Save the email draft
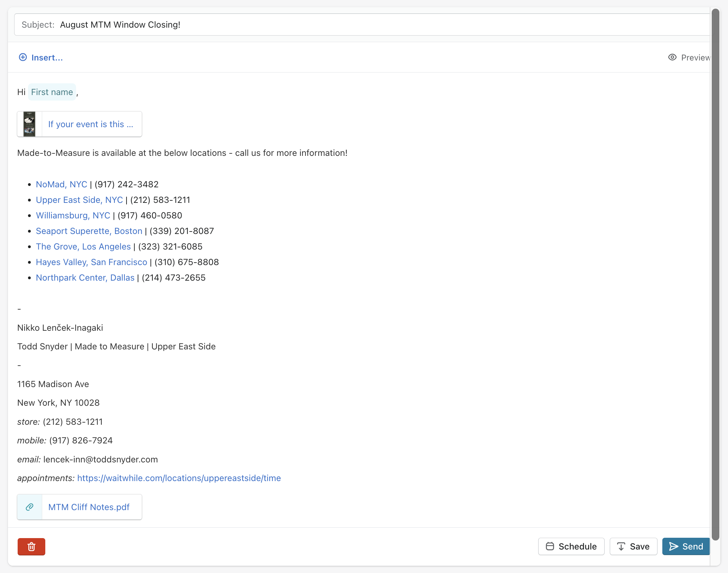This screenshot has width=728, height=573. pos(633,546)
